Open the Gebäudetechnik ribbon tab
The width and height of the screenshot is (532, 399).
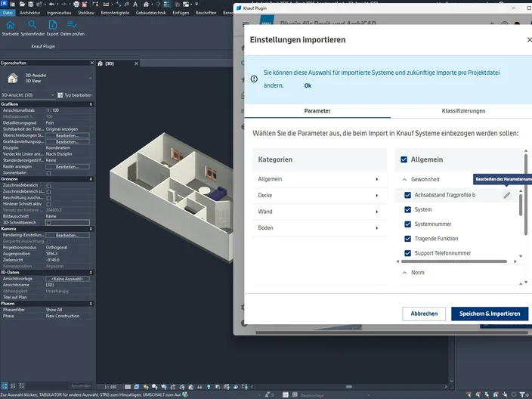click(x=150, y=13)
